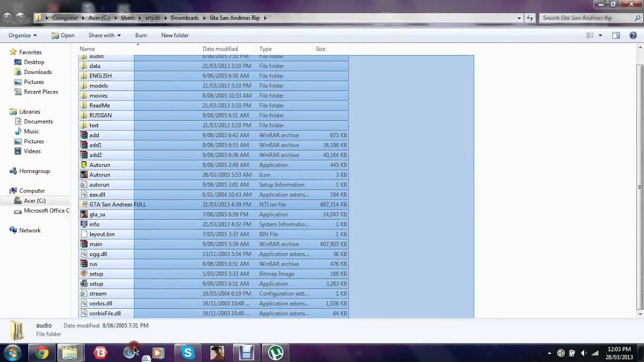Open Recent Places in the sidebar
The height and width of the screenshot is (362, 644).
(x=41, y=92)
